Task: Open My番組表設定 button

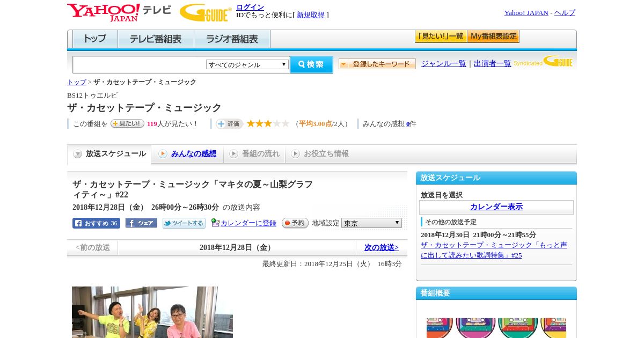Action: tap(493, 36)
